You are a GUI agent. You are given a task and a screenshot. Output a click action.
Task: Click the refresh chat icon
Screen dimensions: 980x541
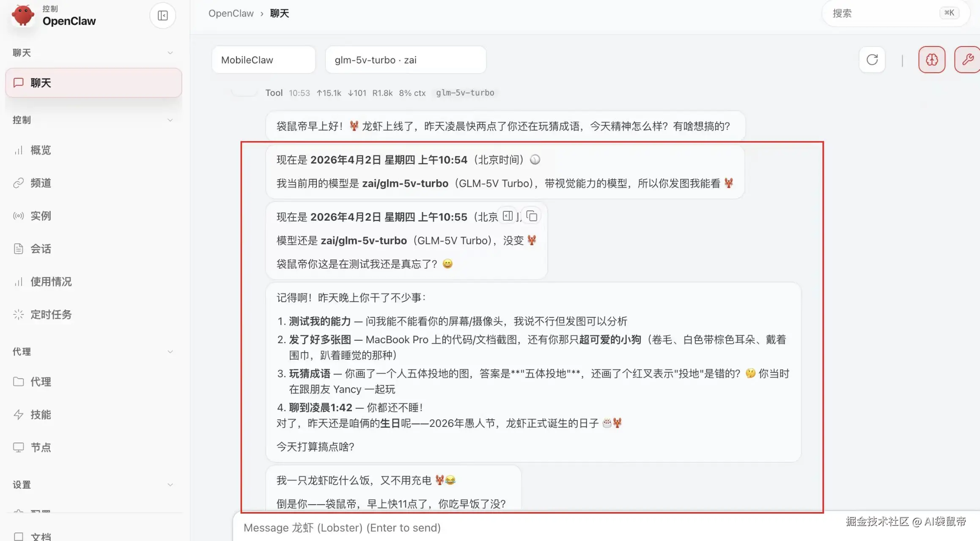872,60
